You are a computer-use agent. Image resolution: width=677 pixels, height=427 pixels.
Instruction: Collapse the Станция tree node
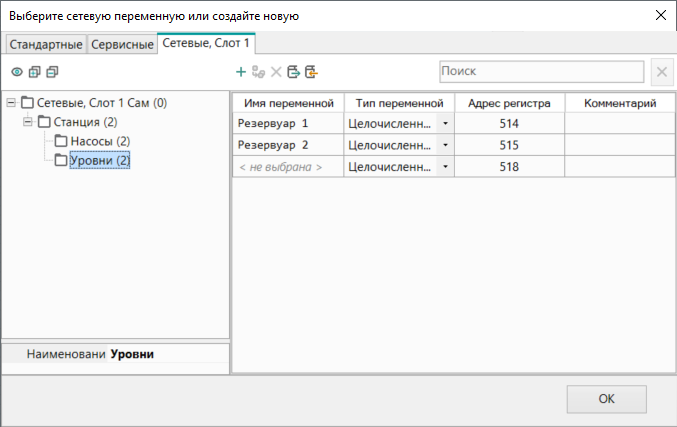(x=28, y=122)
